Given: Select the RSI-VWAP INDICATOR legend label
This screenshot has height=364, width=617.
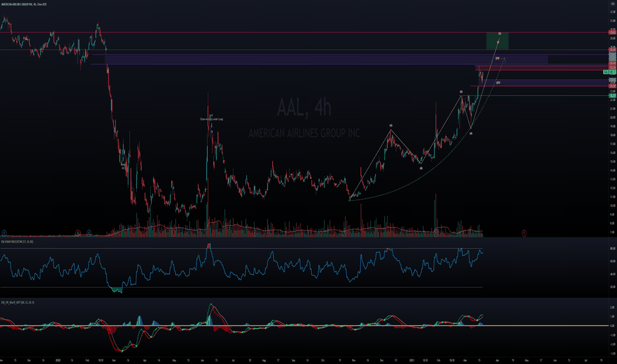Looking at the screenshot, I should pyautogui.click(x=17, y=242).
